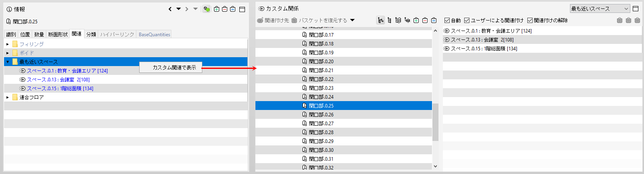The image size is (644, 174).
Task: Click the back navigation arrow in 情報 panel
Action: click(x=170, y=9)
